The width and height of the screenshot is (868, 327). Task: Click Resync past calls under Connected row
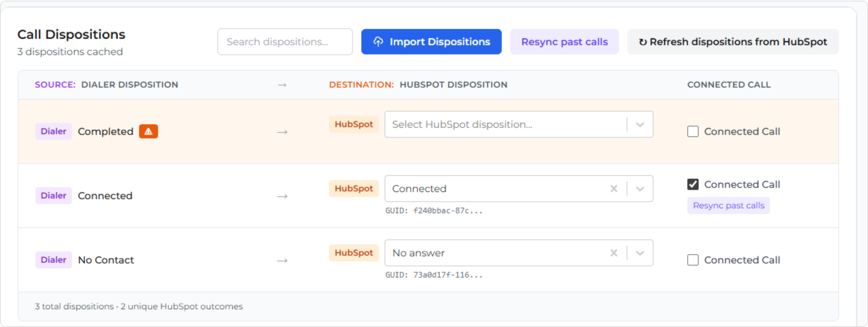728,206
